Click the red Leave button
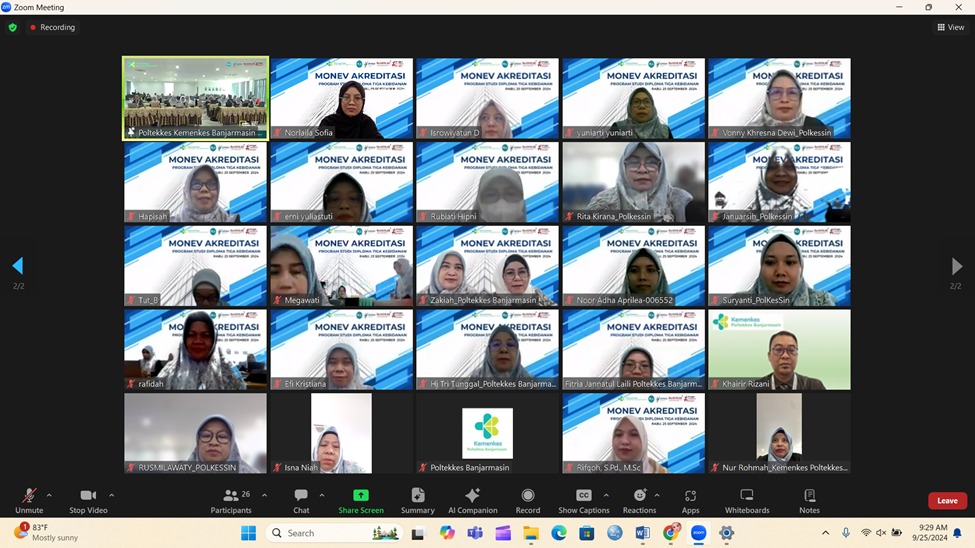This screenshot has width=975, height=548. coord(946,501)
